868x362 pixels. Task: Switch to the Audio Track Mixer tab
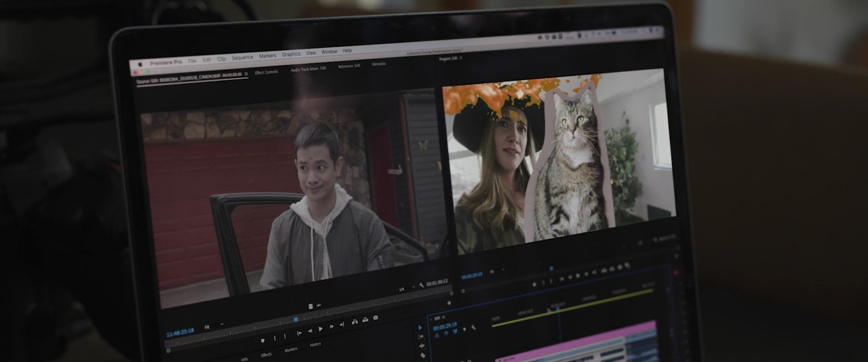pos(309,68)
